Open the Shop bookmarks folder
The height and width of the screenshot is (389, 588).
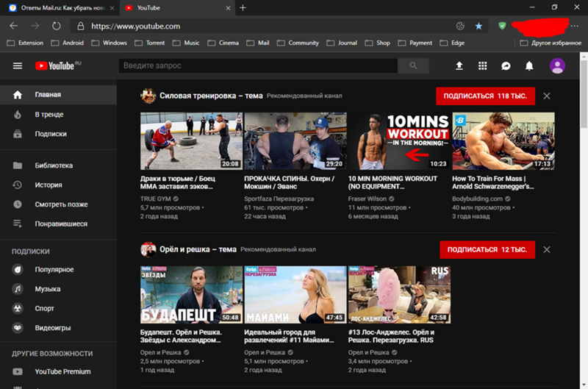click(x=378, y=43)
